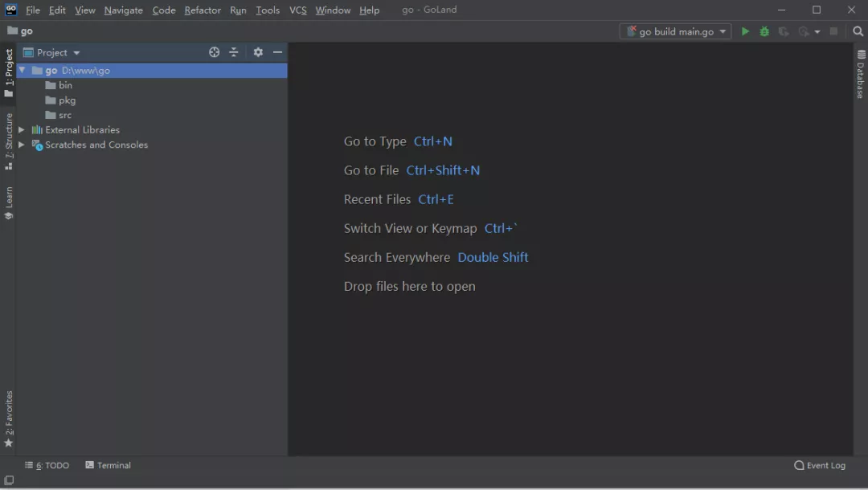Hide the Project tool window
Screen dimensions: 868x490
coord(277,52)
